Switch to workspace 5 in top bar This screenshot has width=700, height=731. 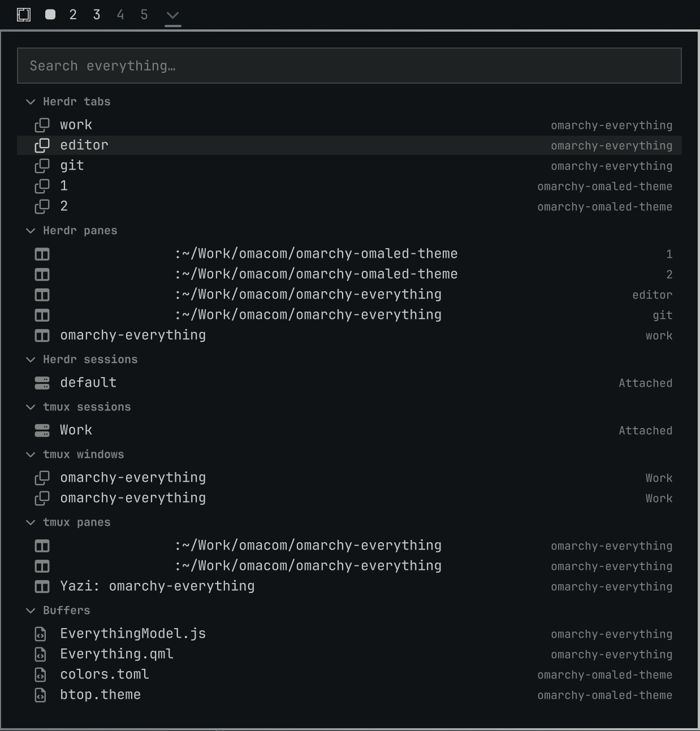coord(144,15)
